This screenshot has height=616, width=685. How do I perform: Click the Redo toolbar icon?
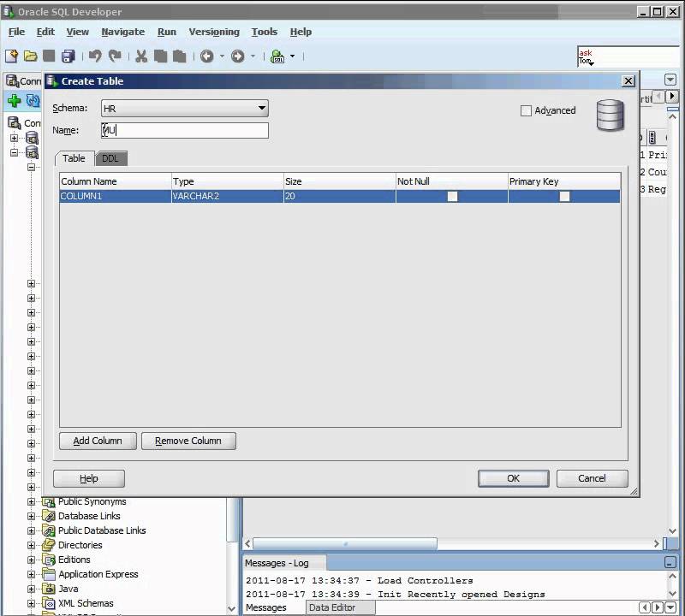[x=115, y=56]
